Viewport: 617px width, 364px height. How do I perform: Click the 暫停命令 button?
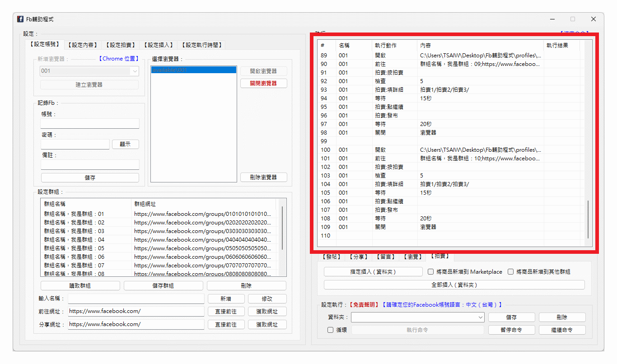pos(512,330)
